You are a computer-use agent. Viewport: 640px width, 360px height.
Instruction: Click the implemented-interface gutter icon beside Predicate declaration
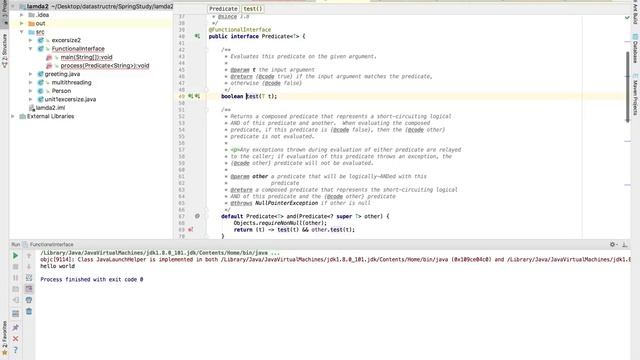[x=197, y=36]
